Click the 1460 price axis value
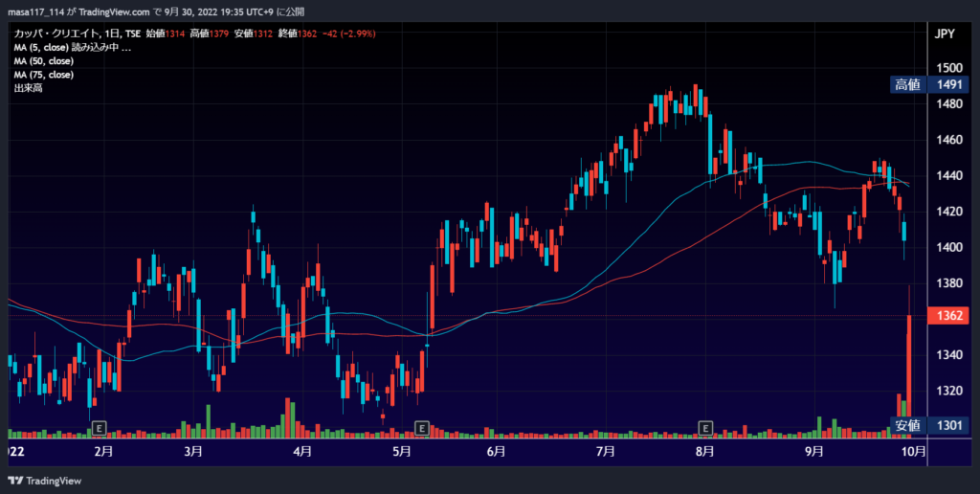Image resolution: width=980 pixels, height=494 pixels. [950, 140]
